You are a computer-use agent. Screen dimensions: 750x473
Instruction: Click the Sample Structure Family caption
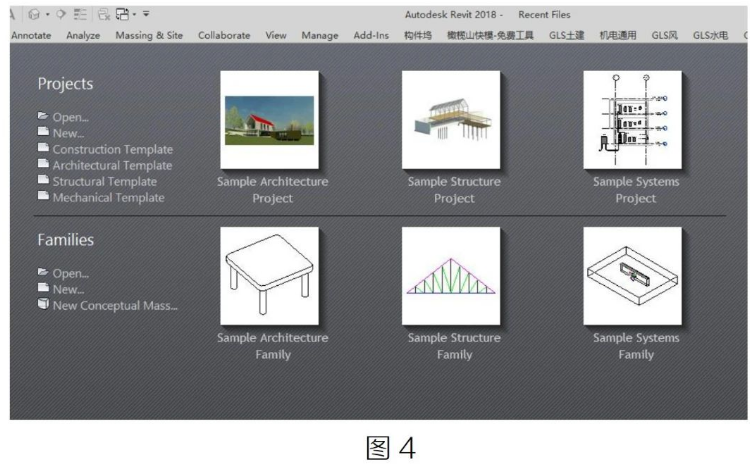coord(454,346)
